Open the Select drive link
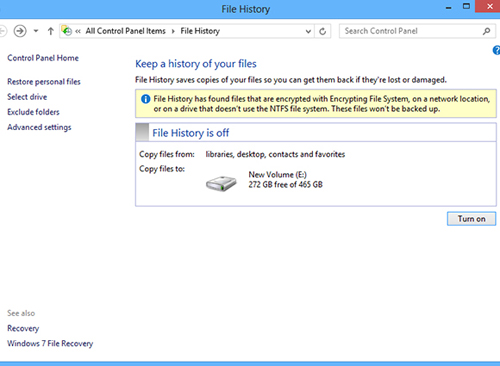 (x=27, y=97)
